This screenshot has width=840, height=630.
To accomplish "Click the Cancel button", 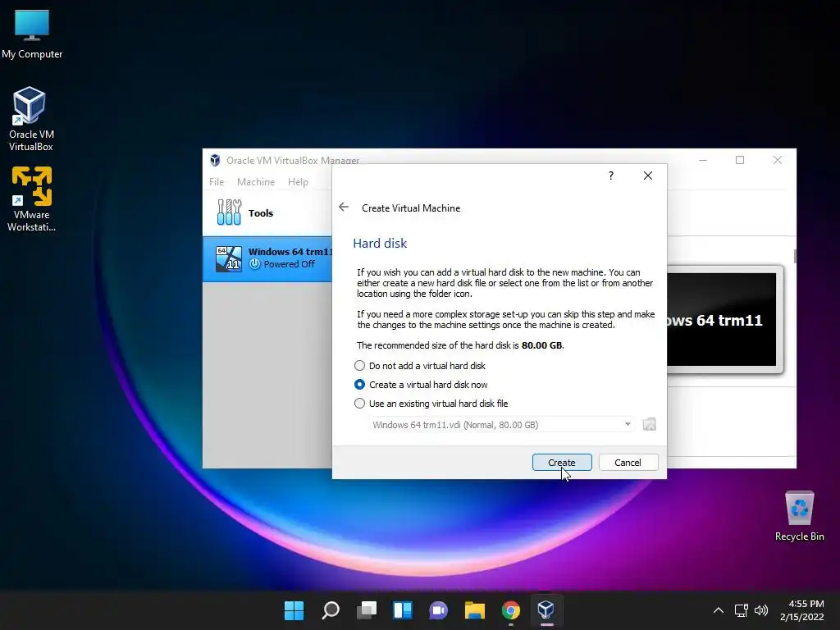I will pos(628,463).
